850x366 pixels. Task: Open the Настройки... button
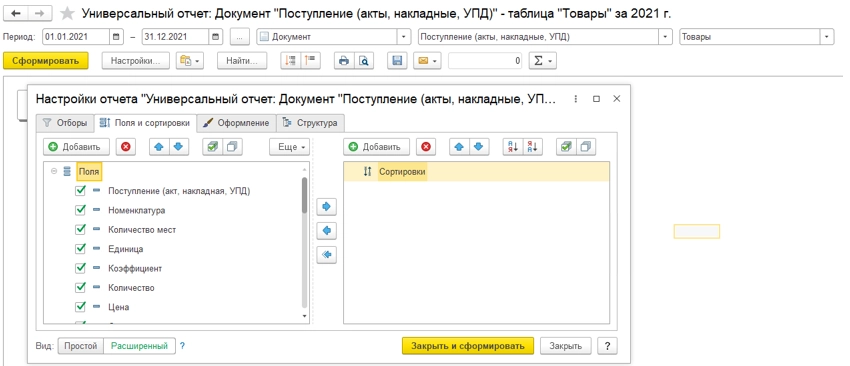(136, 61)
